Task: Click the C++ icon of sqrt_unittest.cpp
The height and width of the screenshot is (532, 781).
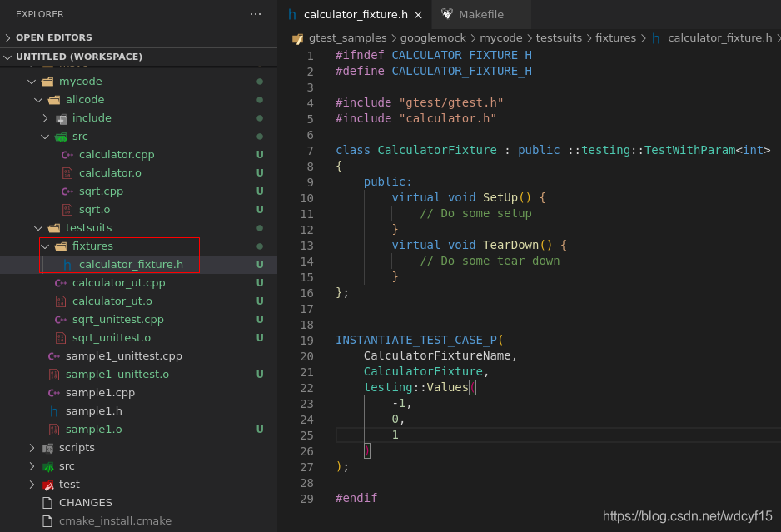Action: (61, 320)
